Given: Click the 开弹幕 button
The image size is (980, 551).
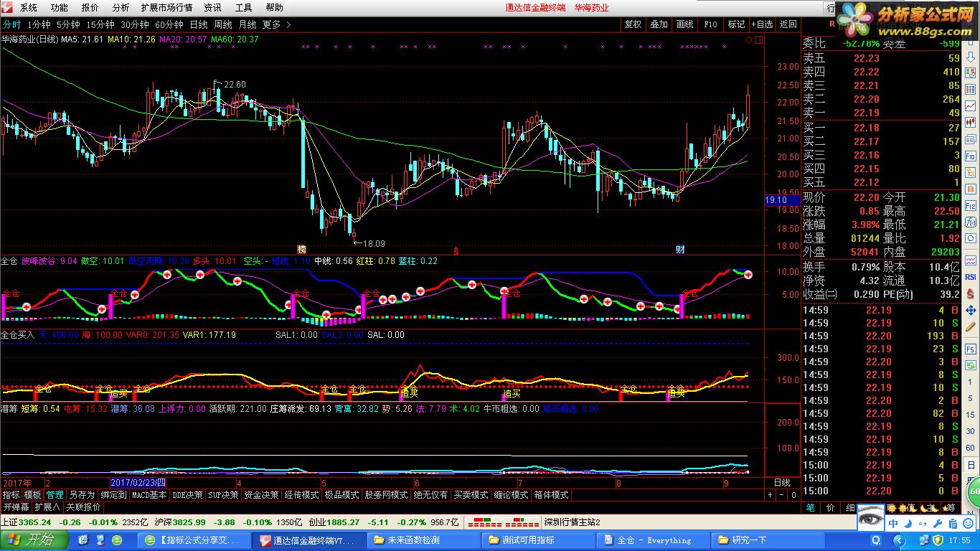Looking at the screenshot, I should (x=16, y=507).
